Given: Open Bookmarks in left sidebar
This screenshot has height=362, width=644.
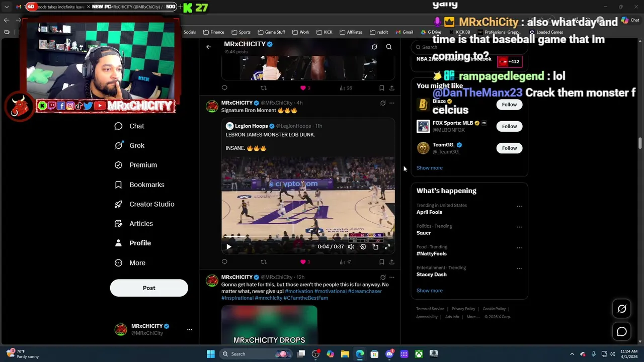Looking at the screenshot, I should coord(139,185).
